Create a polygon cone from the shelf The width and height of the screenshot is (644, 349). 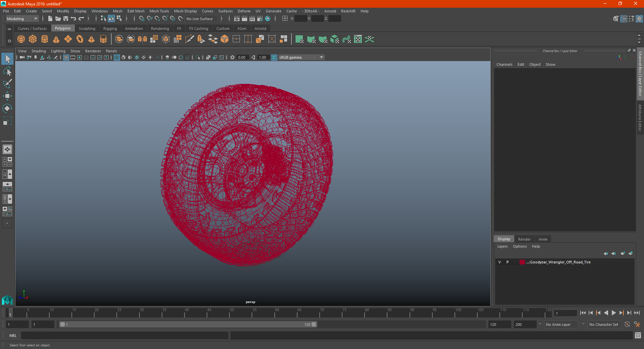56,39
